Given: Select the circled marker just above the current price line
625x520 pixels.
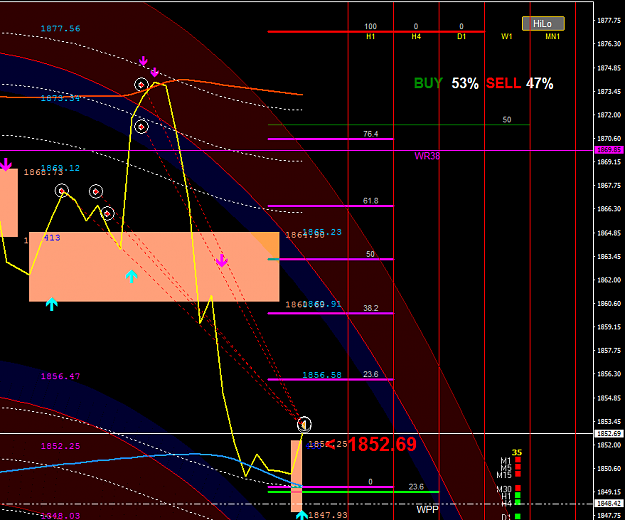Looking at the screenshot, I should coord(304,424).
